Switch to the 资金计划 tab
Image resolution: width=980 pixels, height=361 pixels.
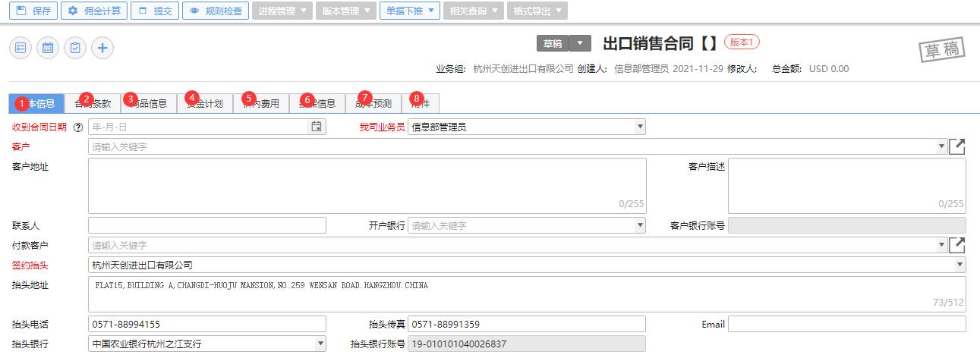[x=205, y=103]
